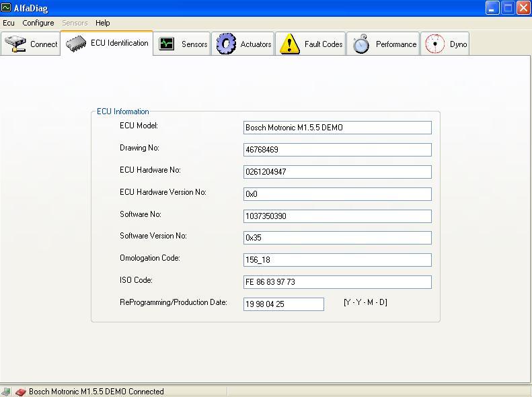Maximize the AlfaDiag window
This screenshot has width=532, height=397.
[x=508, y=7]
